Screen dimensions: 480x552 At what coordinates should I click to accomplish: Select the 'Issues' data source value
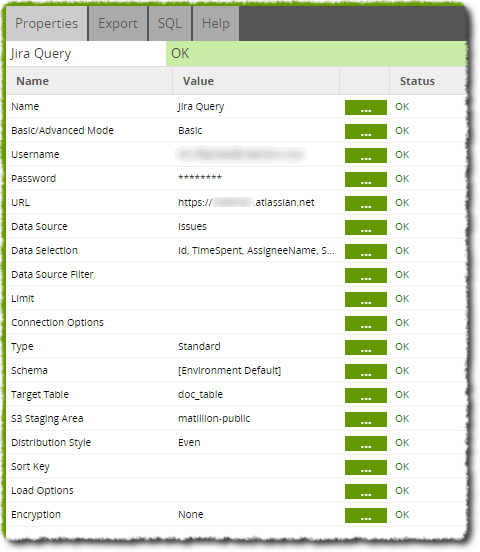click(192, 226)
